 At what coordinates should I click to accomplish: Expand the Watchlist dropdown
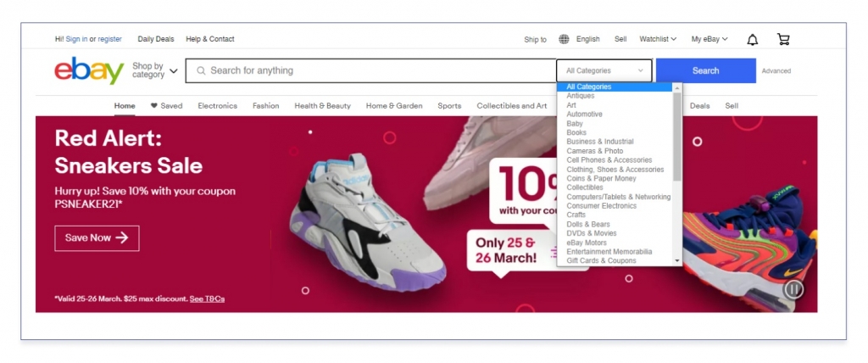658,39
